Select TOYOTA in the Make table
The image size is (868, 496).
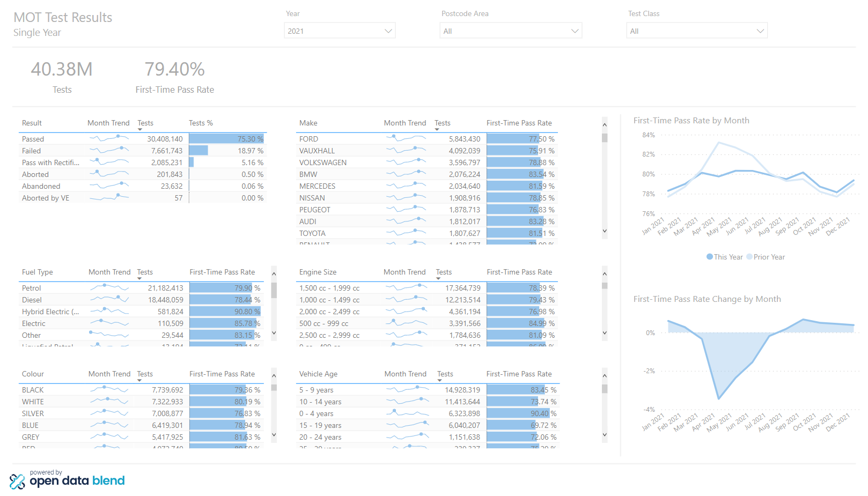427,233
